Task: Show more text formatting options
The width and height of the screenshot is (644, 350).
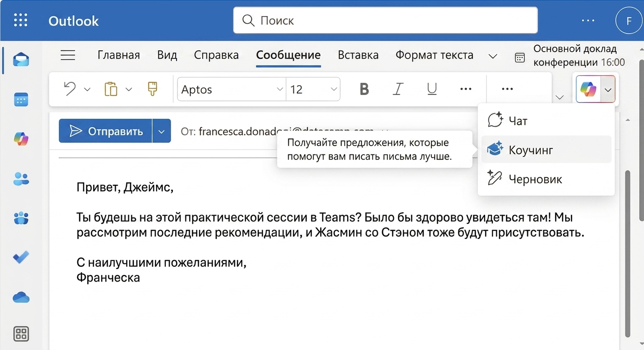Action: [466, 89]
